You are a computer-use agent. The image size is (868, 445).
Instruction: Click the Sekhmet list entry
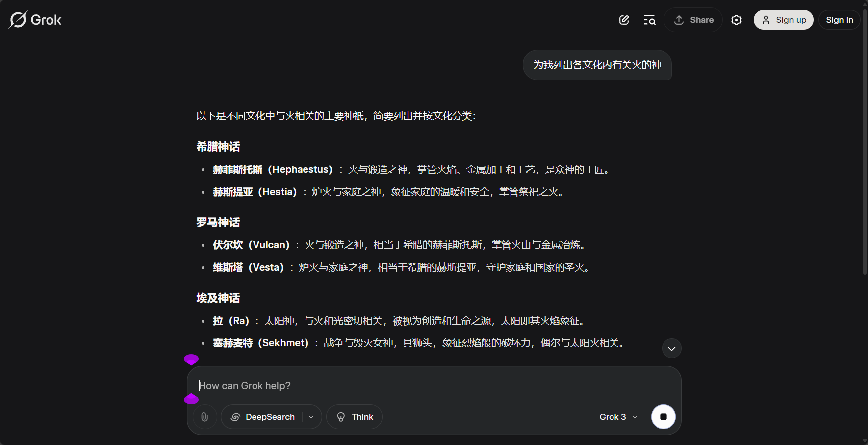421,343
